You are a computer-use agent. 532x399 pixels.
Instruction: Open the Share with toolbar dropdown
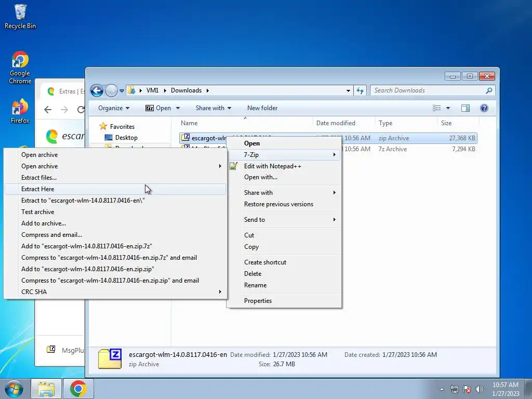[214, 108]
